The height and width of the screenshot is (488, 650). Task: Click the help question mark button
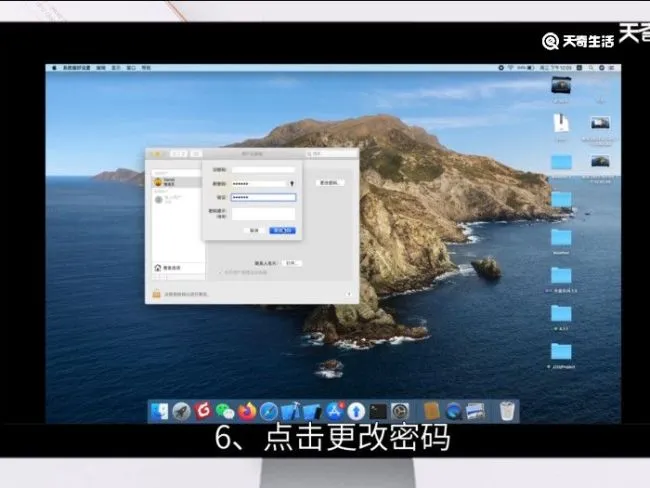(349, 294)
